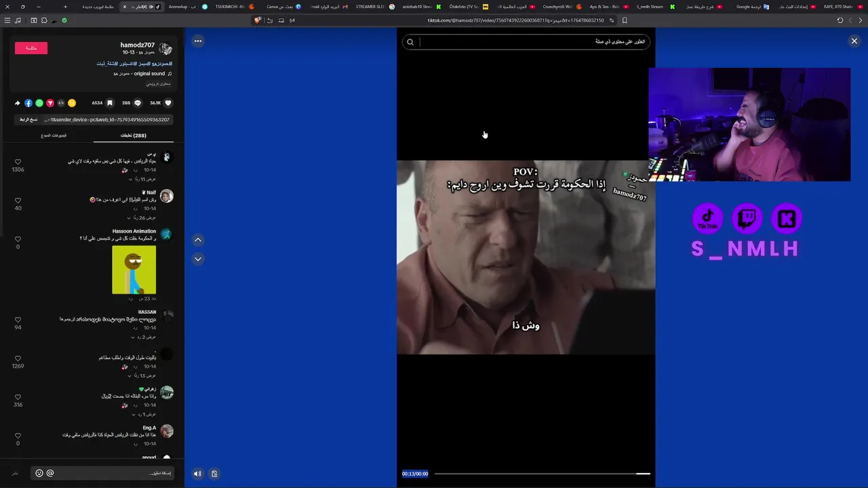Close the active TikTok browser tab
Image resolution: width=868 pixels, height=488 pixels.
(124, 7)
